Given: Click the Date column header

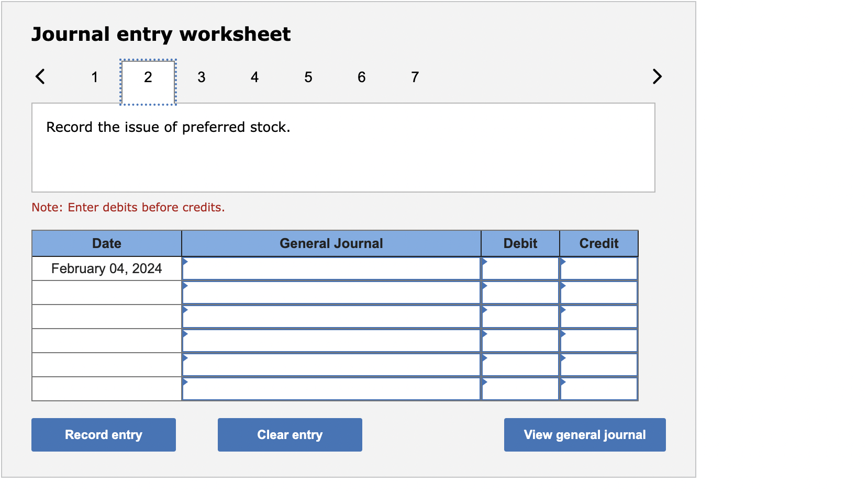Looking at the screenshot, I should click(107, 243).
